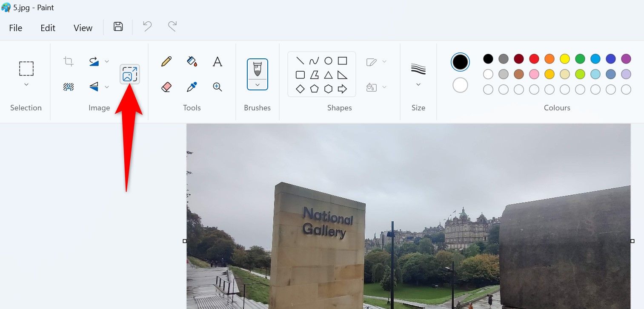
Task: Pick the Curve shape
Action: point(314,61)
